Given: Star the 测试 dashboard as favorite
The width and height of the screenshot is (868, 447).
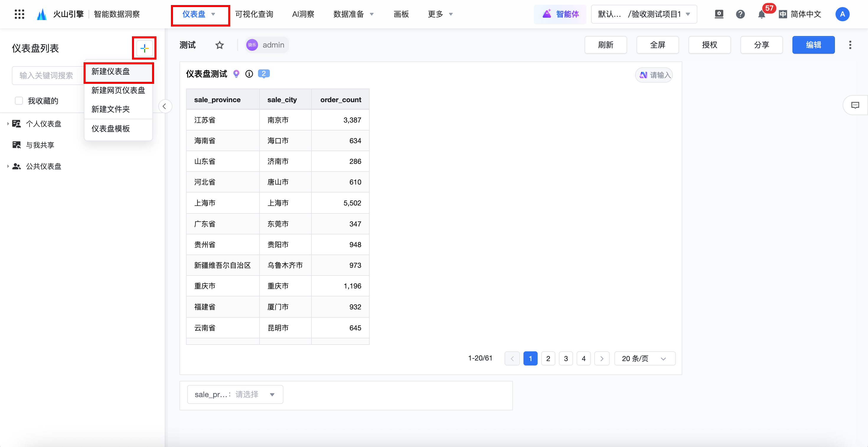Looking at the screenshot, I should (219, 45).
